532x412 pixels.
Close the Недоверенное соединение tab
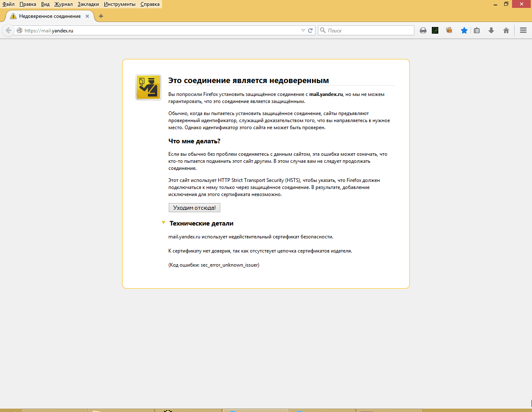(87, 16)
